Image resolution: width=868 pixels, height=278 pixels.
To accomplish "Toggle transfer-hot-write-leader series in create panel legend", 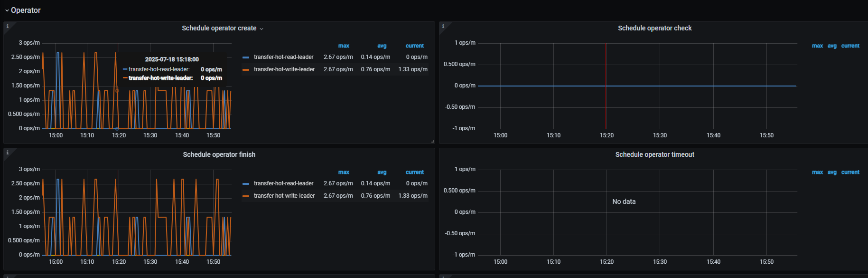I will pos(284,69).
